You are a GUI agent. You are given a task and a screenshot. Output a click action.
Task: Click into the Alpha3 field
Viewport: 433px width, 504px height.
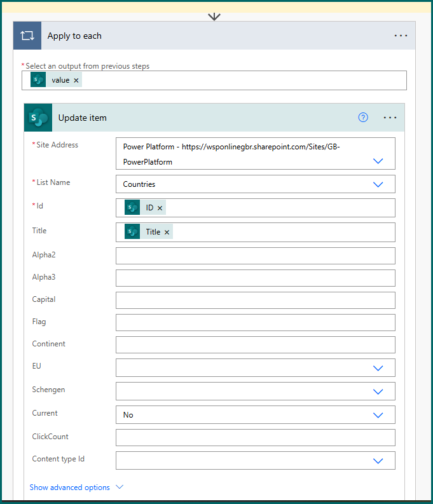pos(255,278)
